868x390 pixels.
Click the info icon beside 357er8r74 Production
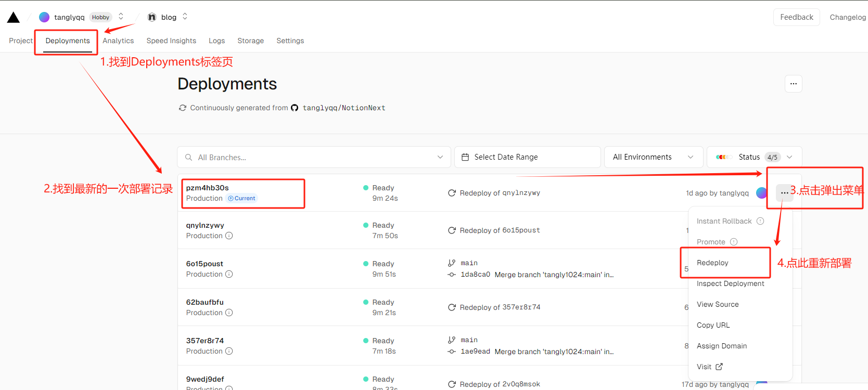229,351
